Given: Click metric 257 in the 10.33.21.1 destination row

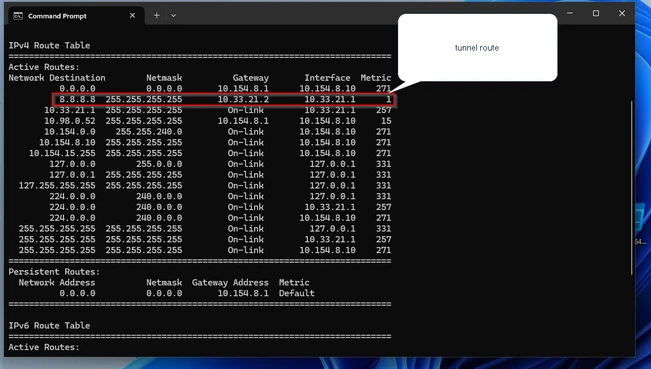Looking at the screenshot, I should pyautogui.click(x=384, y=110).
